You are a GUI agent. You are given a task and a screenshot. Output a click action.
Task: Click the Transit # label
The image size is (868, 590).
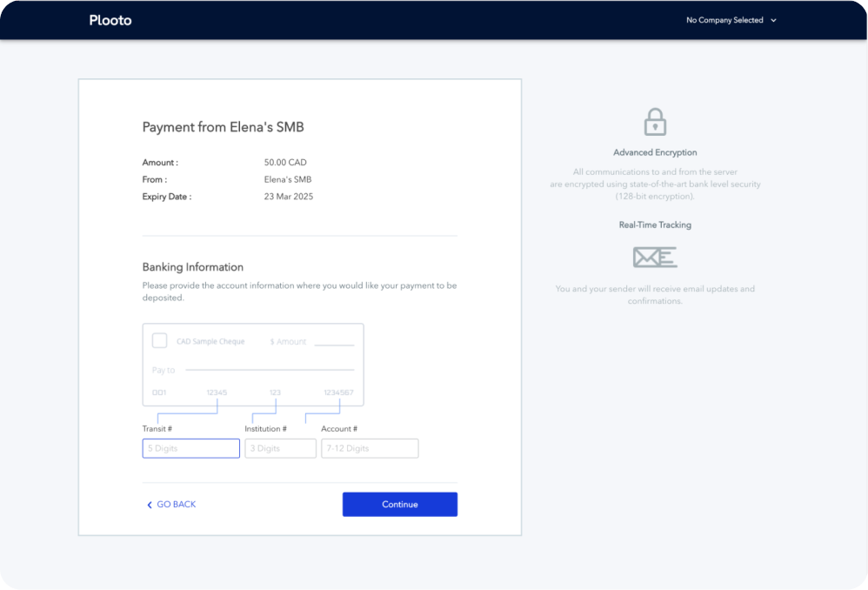coord(157,429)
